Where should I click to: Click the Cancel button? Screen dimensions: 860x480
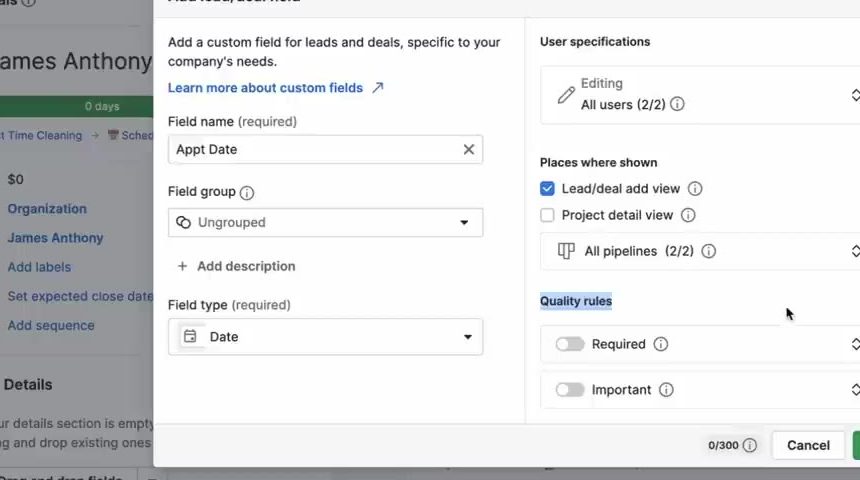(x=808, y=445)
